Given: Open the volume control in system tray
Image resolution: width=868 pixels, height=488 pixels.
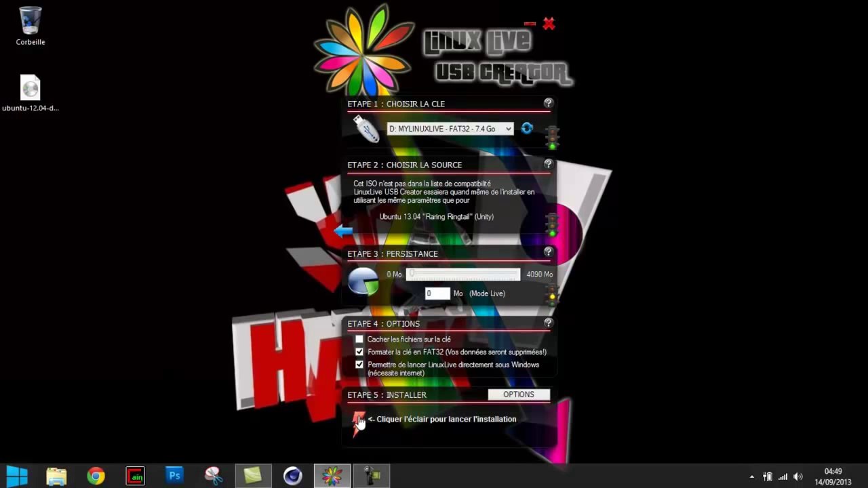Looking at the screenshot, I should click(x=798, y=476).
